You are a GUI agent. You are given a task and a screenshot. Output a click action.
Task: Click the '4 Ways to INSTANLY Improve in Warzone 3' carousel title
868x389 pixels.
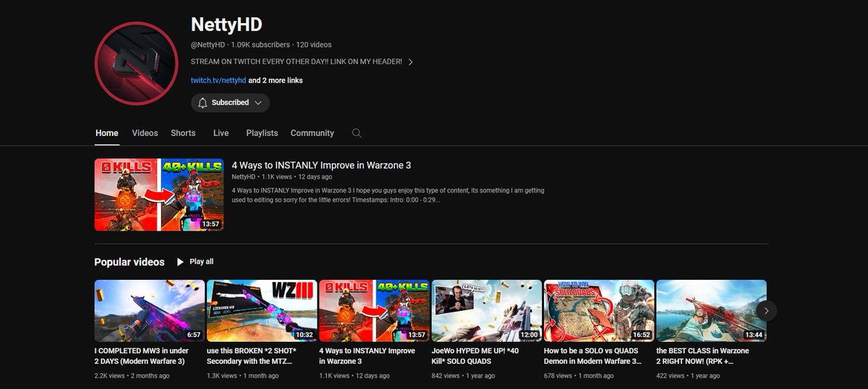click(x=367, y=356)
